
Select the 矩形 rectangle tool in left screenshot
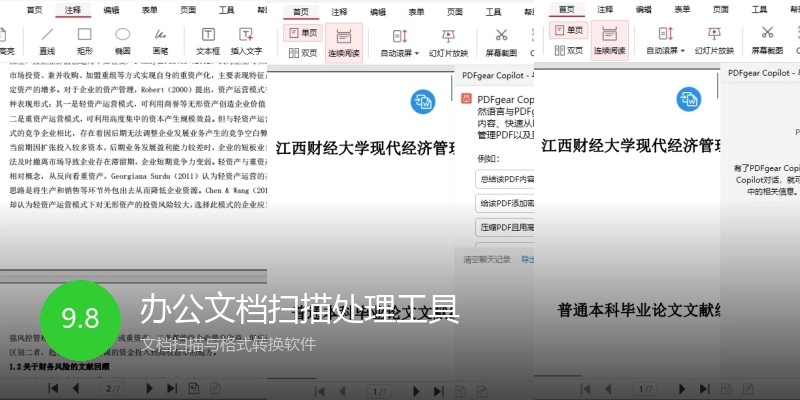(84, 41)
